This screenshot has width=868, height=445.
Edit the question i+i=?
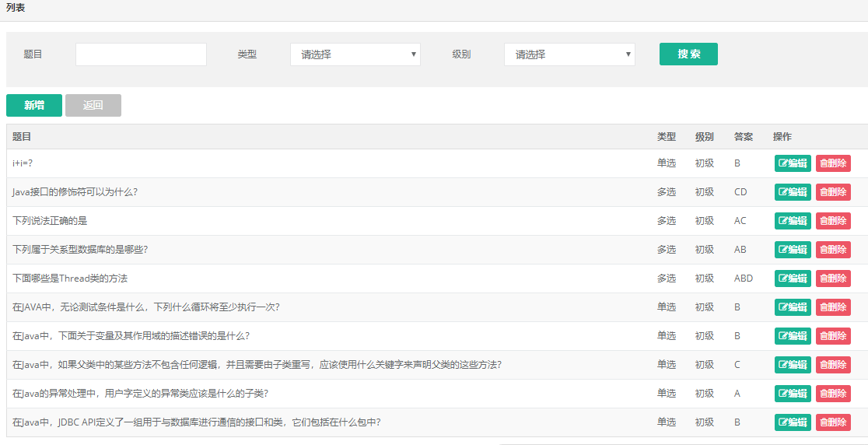pos(793,163)
